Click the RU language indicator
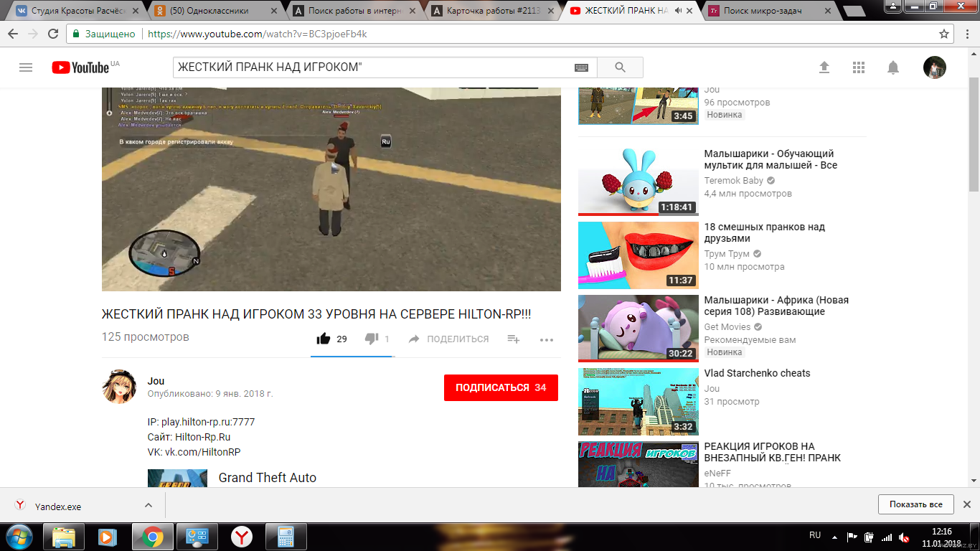Image resolution: width=980 pixels, height=551 pixels. click(x=815, y=535)
